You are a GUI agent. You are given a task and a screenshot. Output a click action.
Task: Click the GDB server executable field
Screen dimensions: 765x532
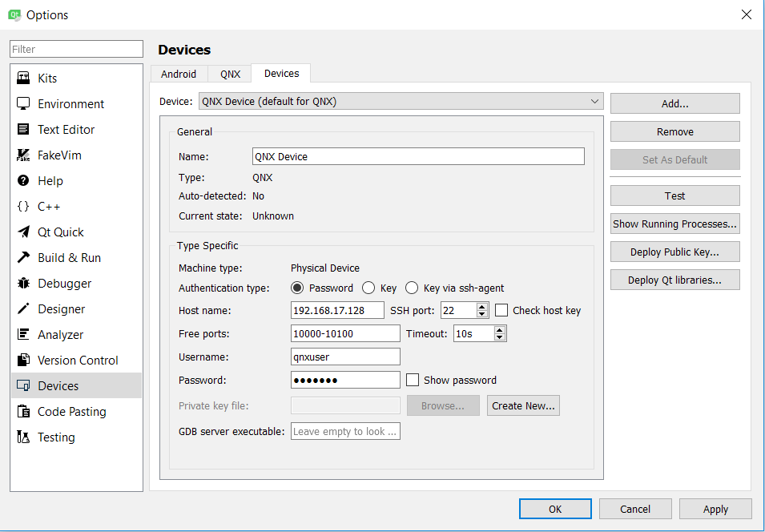pyautogui.click(x=345, y=432)
